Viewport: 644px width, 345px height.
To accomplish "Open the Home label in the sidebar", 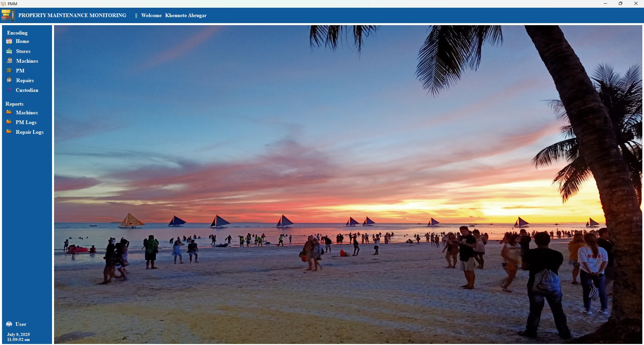I will pos(22,41).
